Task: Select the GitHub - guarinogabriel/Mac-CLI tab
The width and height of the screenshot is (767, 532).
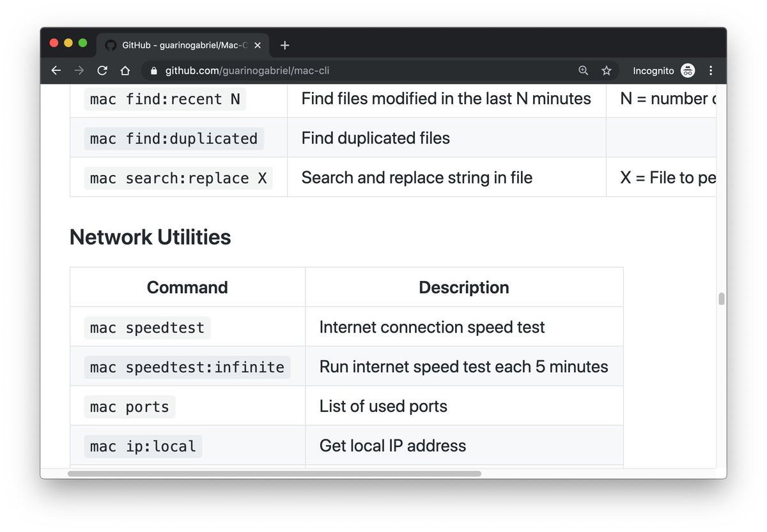Action: [183, 45]
